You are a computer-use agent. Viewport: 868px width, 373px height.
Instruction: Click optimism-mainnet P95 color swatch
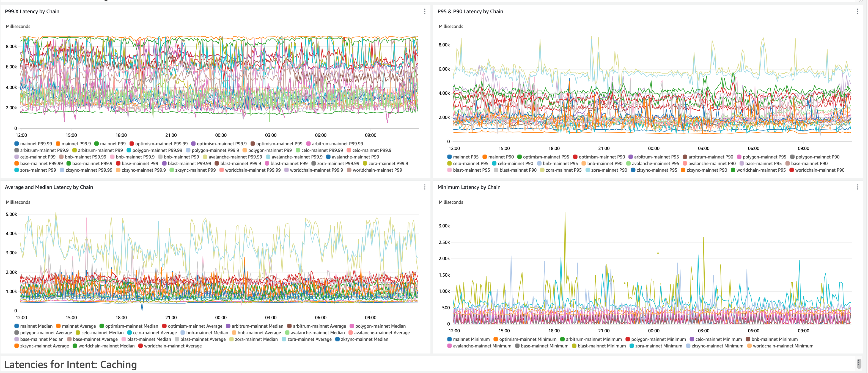click(x=519, y=157)
